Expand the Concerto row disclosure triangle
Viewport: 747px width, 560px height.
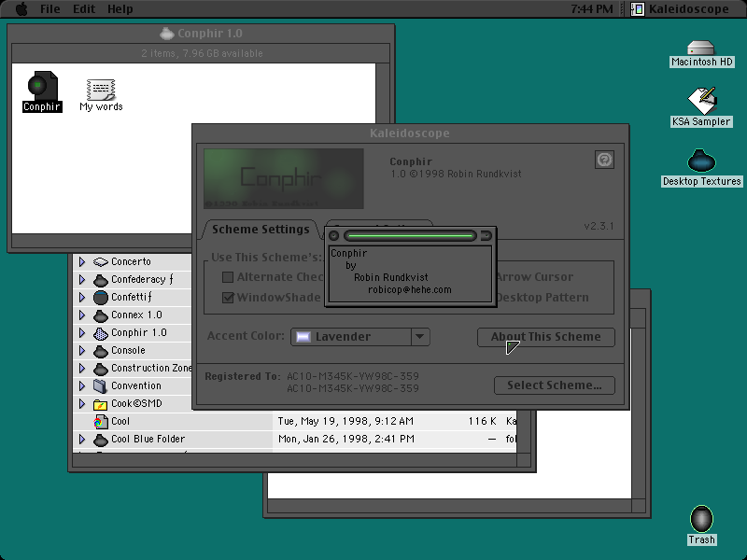point(82,262)
